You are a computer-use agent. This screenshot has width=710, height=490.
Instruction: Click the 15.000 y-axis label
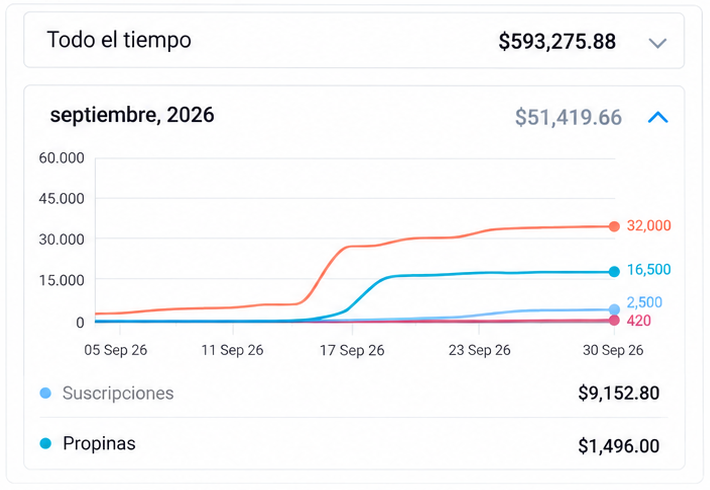62,280
